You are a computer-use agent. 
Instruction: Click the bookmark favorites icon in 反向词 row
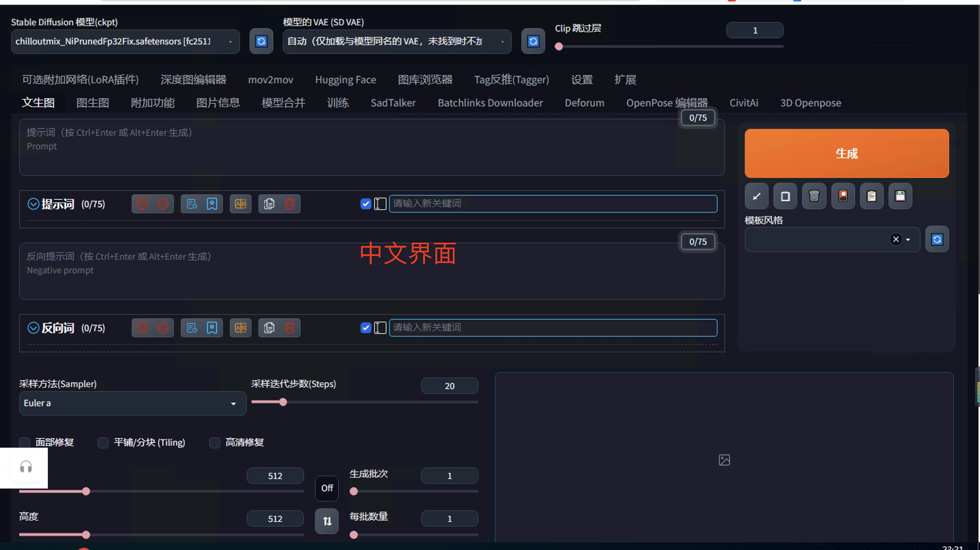click(x=212, y=328)
